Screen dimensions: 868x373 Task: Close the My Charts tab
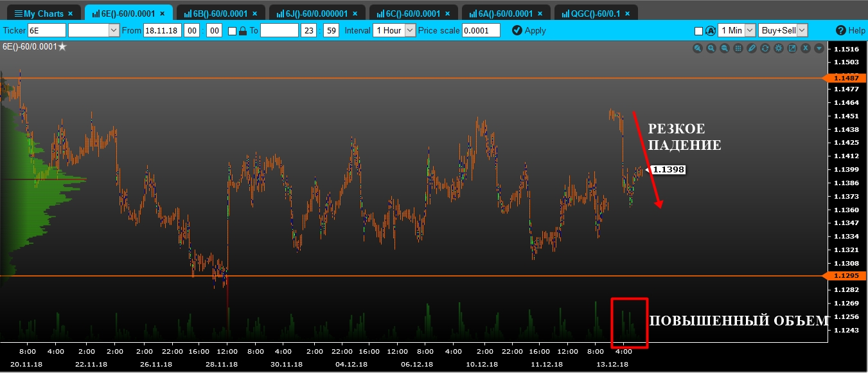click(71, 14)
